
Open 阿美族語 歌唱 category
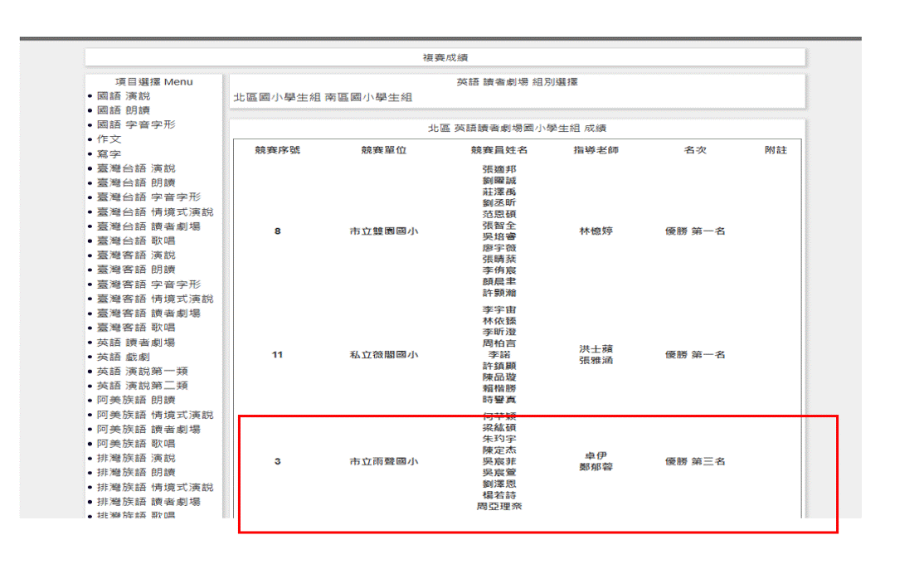136,444
